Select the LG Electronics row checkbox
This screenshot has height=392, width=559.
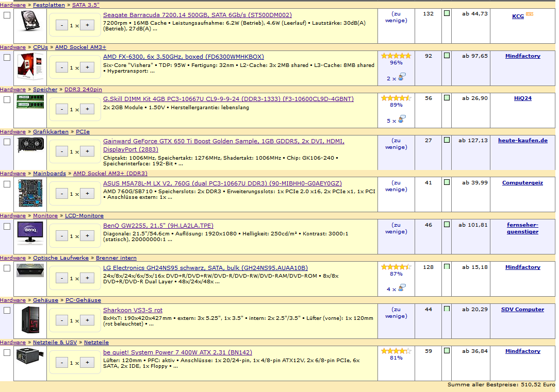point(7,268)
